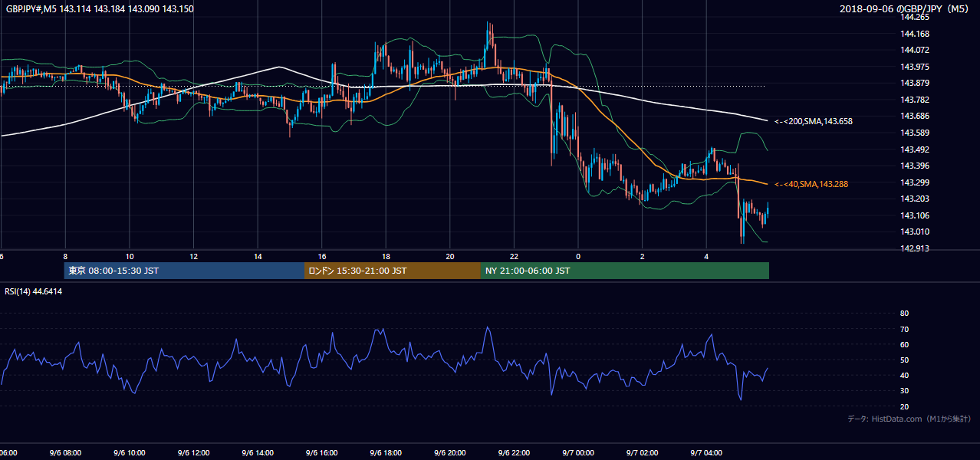Click hour label 16 under the price chart
Image resolution: width=980 pixels, height=460 pixels.
click(322, 256)
